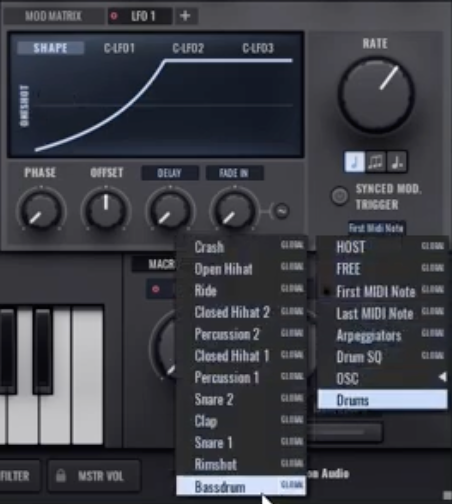Click the red dot below Macro label
This screenshot has height=504, width=452.
click(x=155, y=289)
